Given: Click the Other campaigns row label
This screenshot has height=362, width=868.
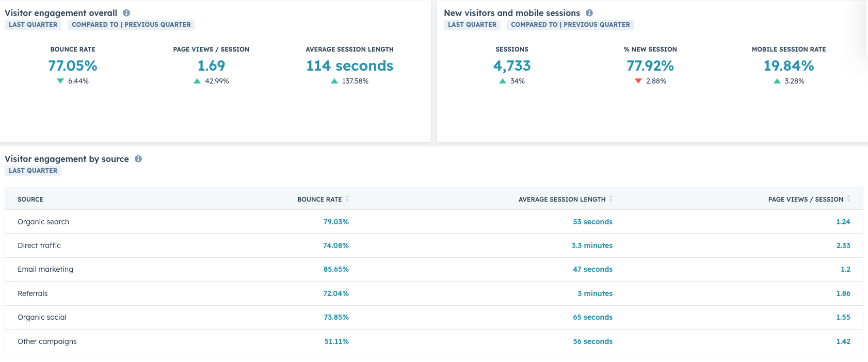Looking at the screenshot, I should 47,341.
